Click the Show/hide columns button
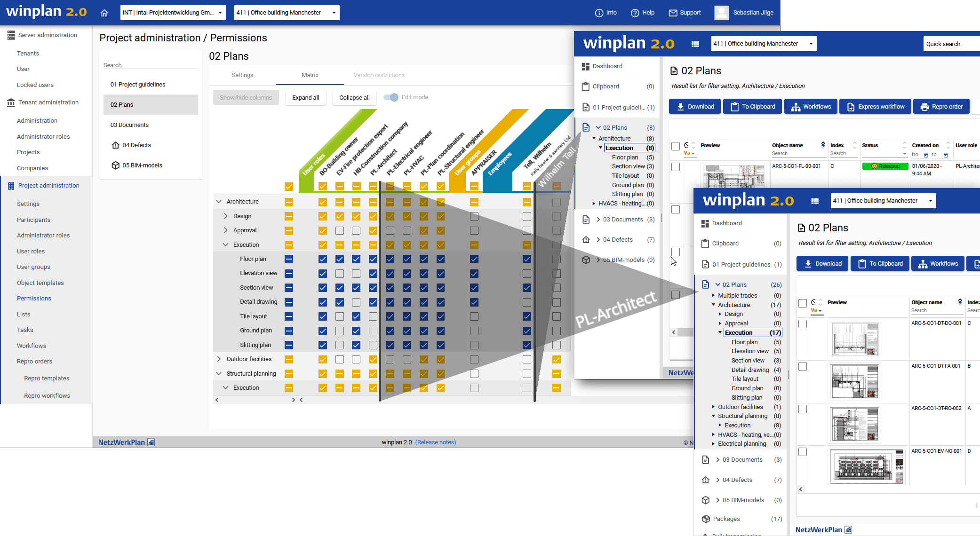The width and height of the screenshot is (980, 536). pos(246,98)
